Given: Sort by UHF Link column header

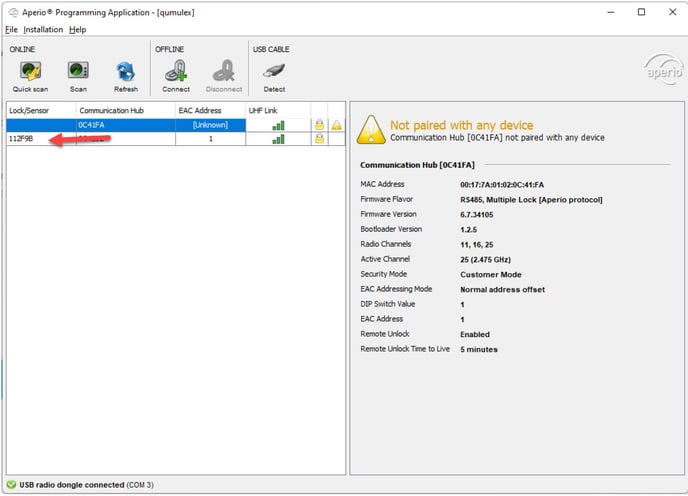Looking at the screenshot, I should 278,111.
